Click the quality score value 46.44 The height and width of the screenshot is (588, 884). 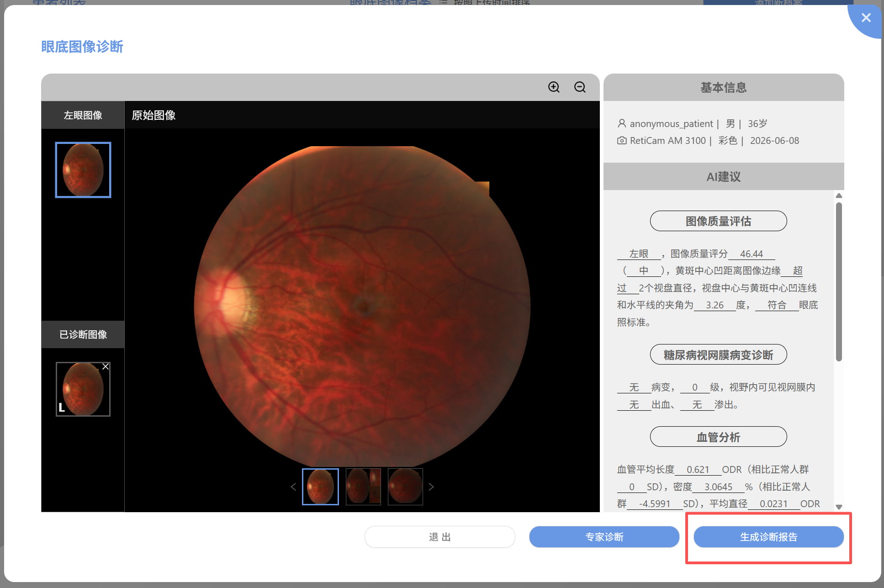click(x=751, y=254)
